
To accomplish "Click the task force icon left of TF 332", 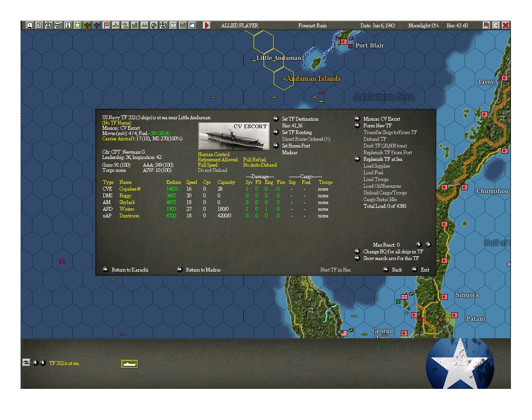I will pos(26,363).
